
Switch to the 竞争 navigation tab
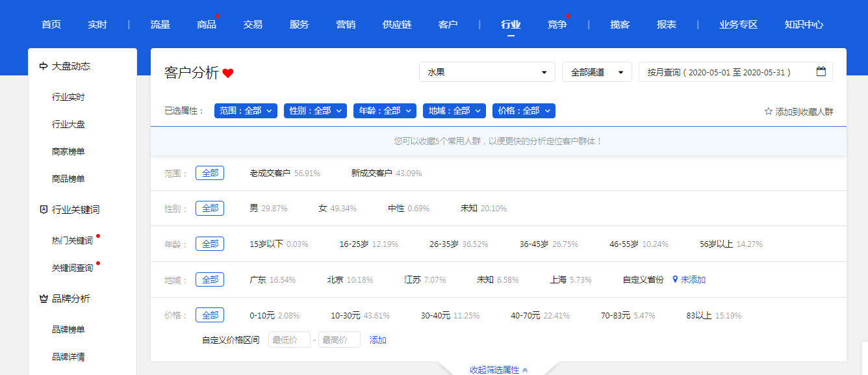557,25
